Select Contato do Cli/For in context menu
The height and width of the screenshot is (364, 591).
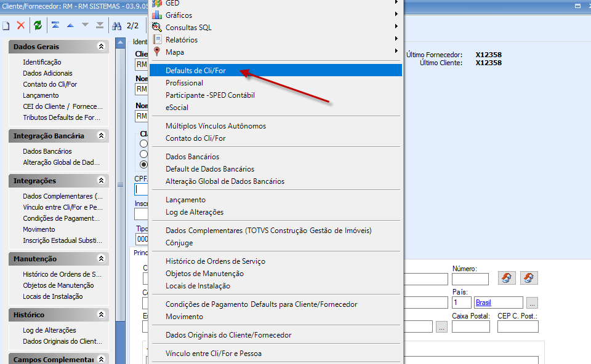tap(276, 138)
